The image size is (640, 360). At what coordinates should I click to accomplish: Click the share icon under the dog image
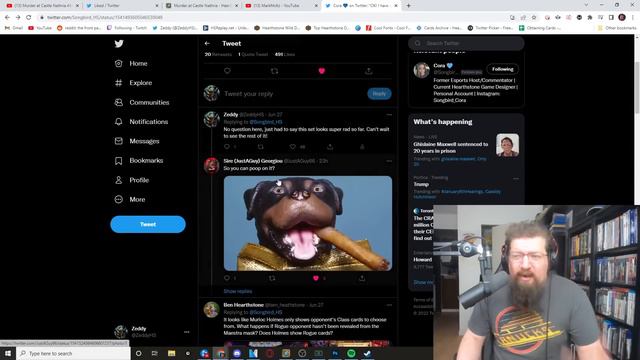(362, 278)
